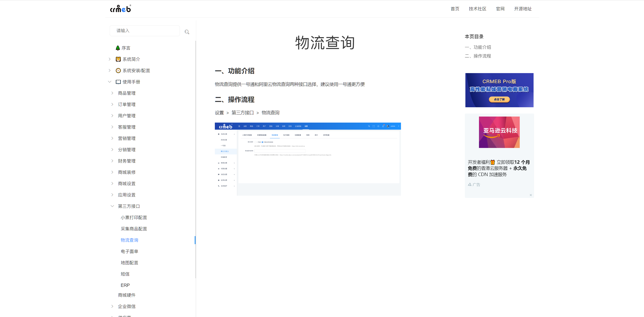The height and width of the screenshot is (317, 644).
Task: Click the book icon beside 使用手册
Action: 118,82
